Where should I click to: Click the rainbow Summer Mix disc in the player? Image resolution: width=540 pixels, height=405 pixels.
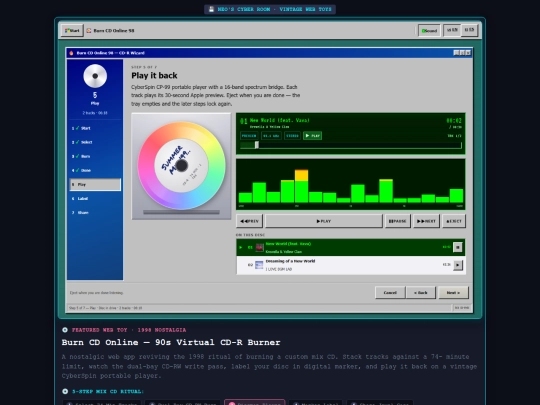pos(181,166)
